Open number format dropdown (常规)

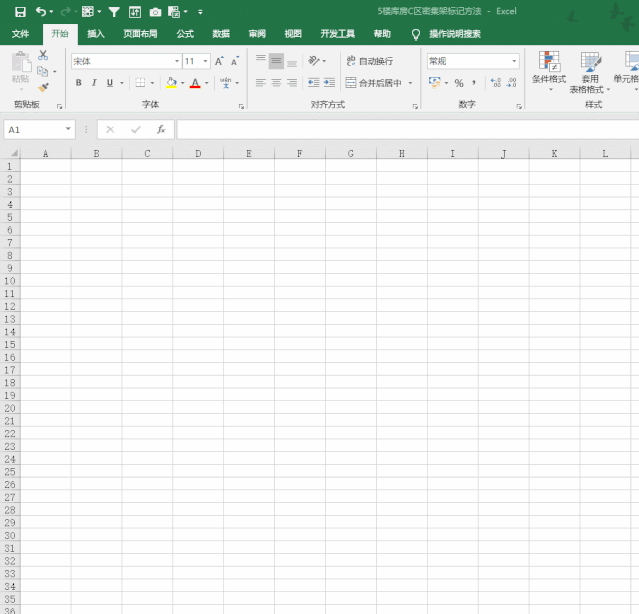point(514,61)
